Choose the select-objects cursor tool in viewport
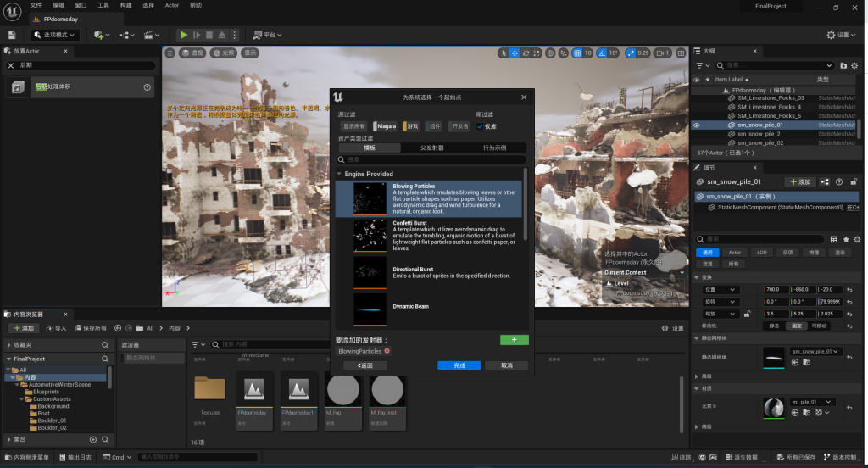 504,53
